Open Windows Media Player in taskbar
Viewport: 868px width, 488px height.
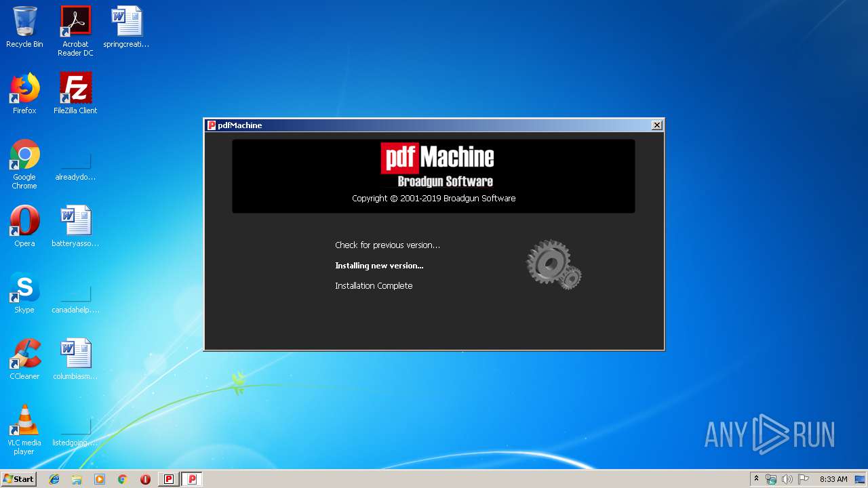[100, 479]
